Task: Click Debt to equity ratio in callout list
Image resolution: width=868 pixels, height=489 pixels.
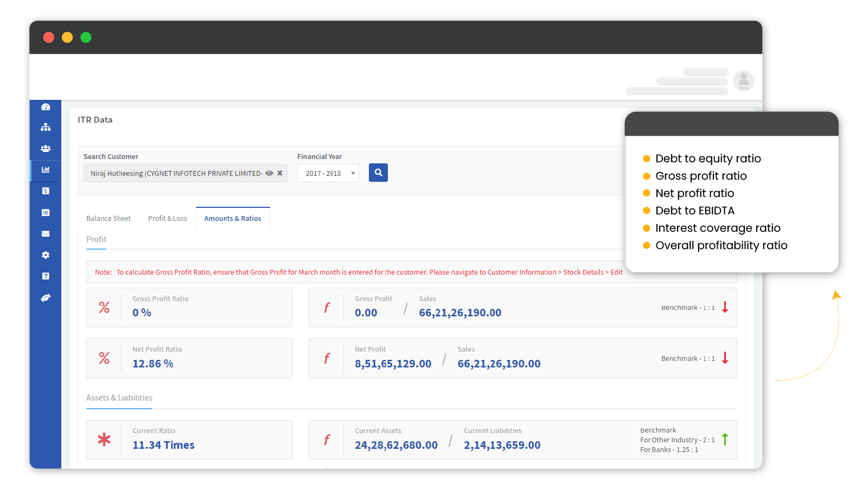Action: [708, 158]
